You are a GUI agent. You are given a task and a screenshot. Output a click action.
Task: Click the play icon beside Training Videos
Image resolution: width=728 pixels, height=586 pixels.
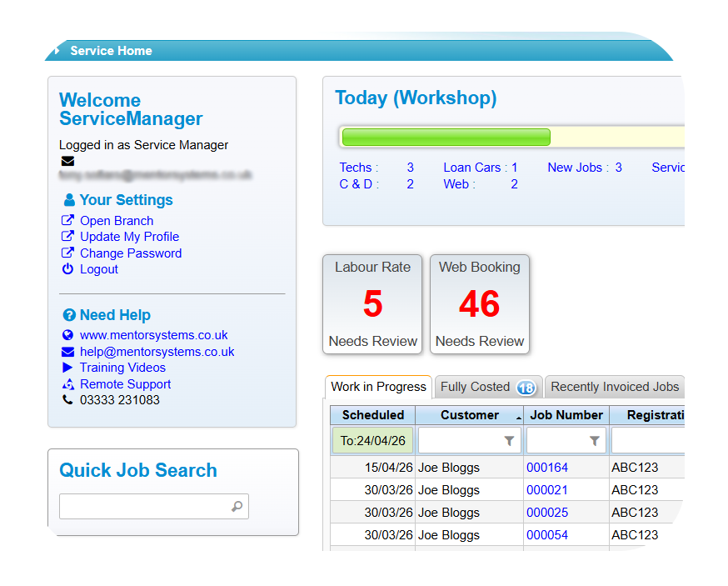pyautogui.click(x=67, y=368)
